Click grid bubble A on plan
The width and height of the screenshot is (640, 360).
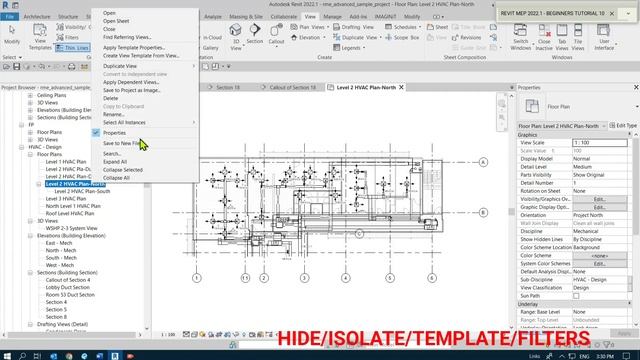[x=483, y=162]
